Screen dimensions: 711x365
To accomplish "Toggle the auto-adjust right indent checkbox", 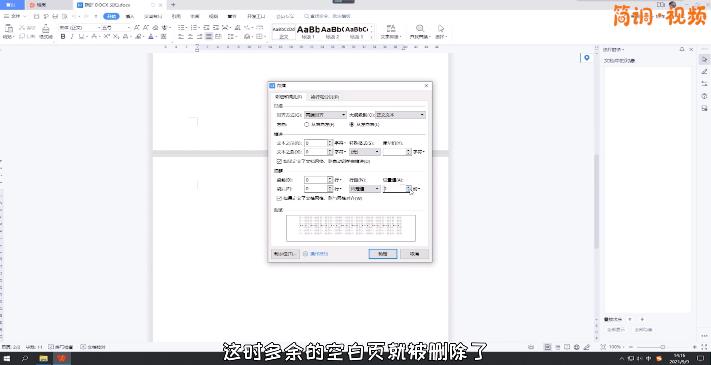I will click(x=279, y=161).
